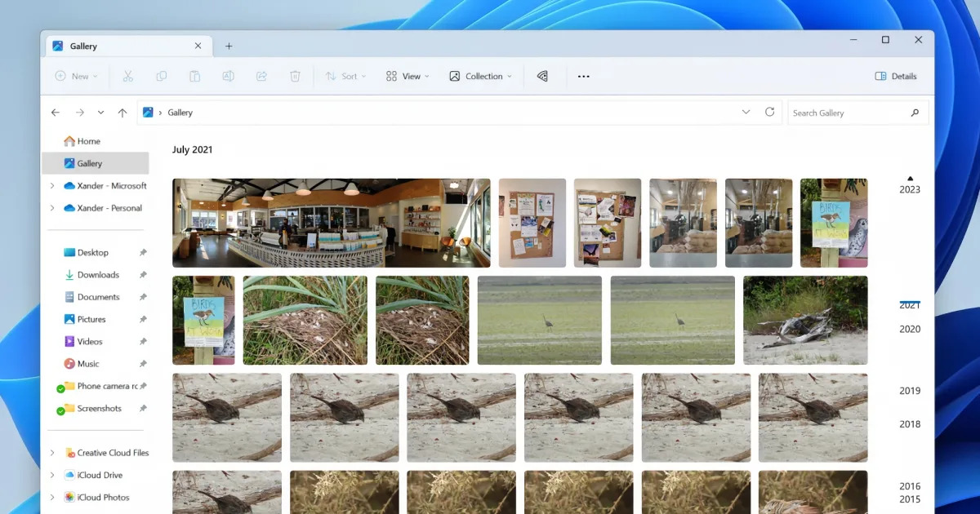This screenshot has height=514, width=980.
Task: Click Gallery breadcrumb in address bar
Action: tap(180, 113)
